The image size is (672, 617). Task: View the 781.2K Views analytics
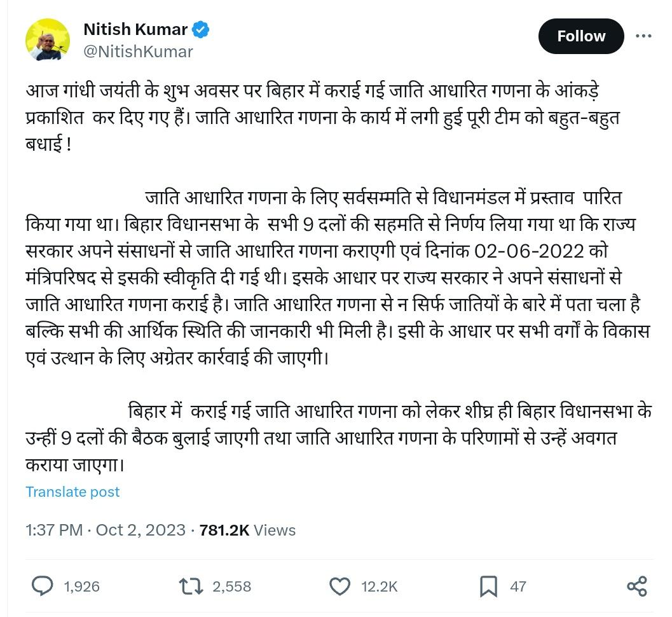click(x=247, y=530)
